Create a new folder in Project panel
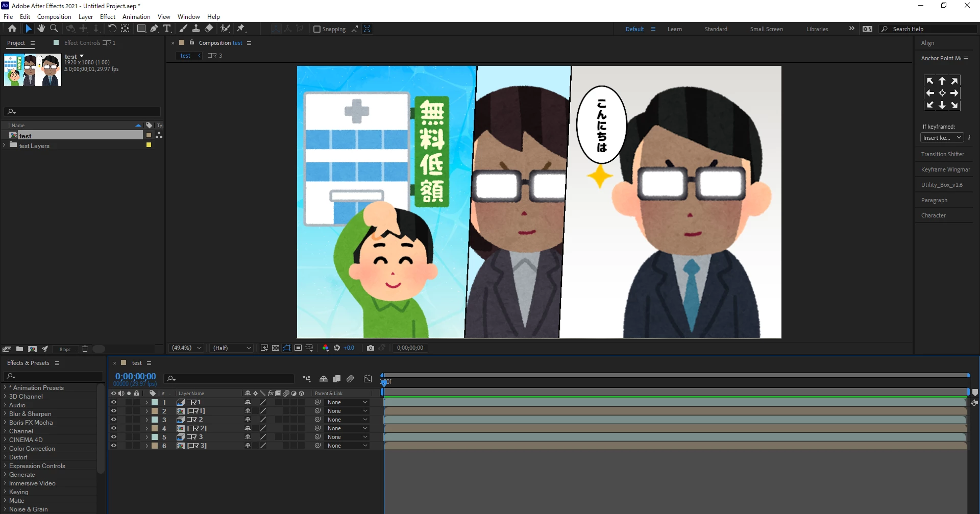 (x=19, y=349)
